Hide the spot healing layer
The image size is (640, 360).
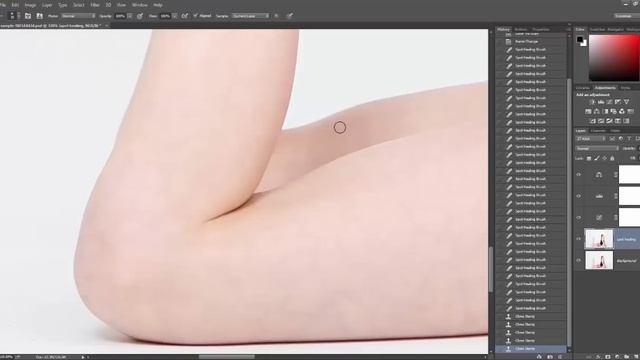[578, 239]
